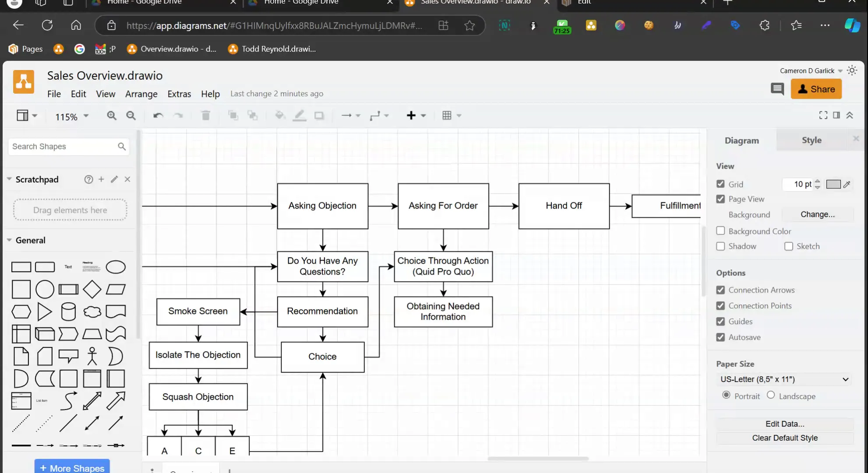Image resolution: width=868 pixels, height=473 pixels.
Task: Select the Landscape radio button
Action: click(x=770, y=395)
